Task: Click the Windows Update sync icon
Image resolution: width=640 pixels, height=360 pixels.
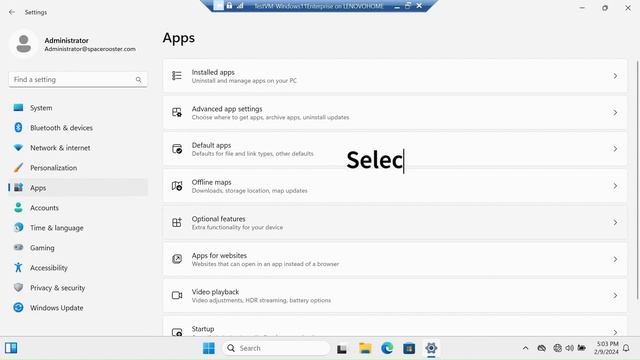Action: (x=18, y=307)
